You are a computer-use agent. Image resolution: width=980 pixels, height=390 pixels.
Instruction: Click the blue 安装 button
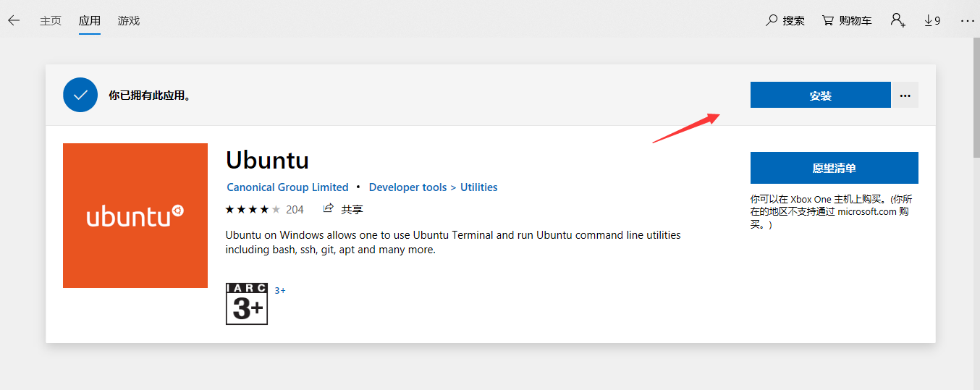[x=820, y=95]
